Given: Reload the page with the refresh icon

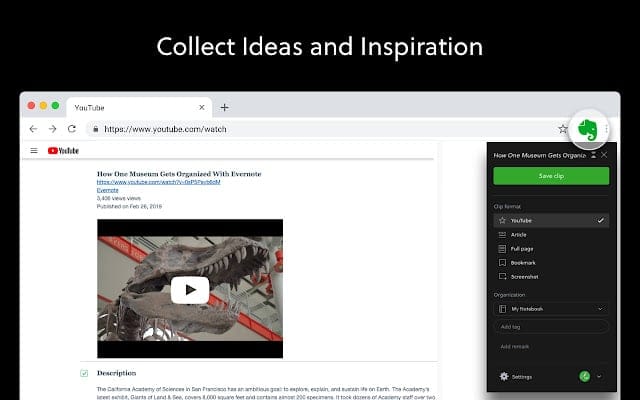Looking at the screenshot, I should tap(72, 129).
